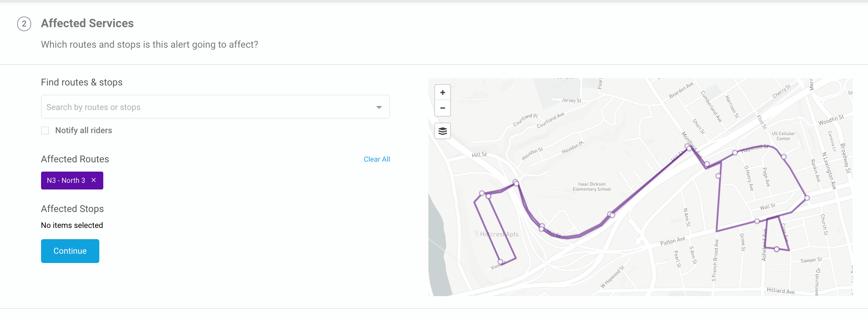The height and width of the screenshot is (318, 868).
Task: Select the stop marker near Wall St
Action: [x=807, y=198]
